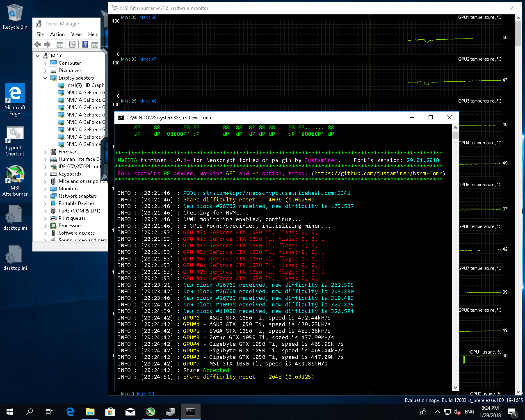This screenshot has height=420, width=525.
Task: Expand the Keyboards node
Action: (45, 174)
